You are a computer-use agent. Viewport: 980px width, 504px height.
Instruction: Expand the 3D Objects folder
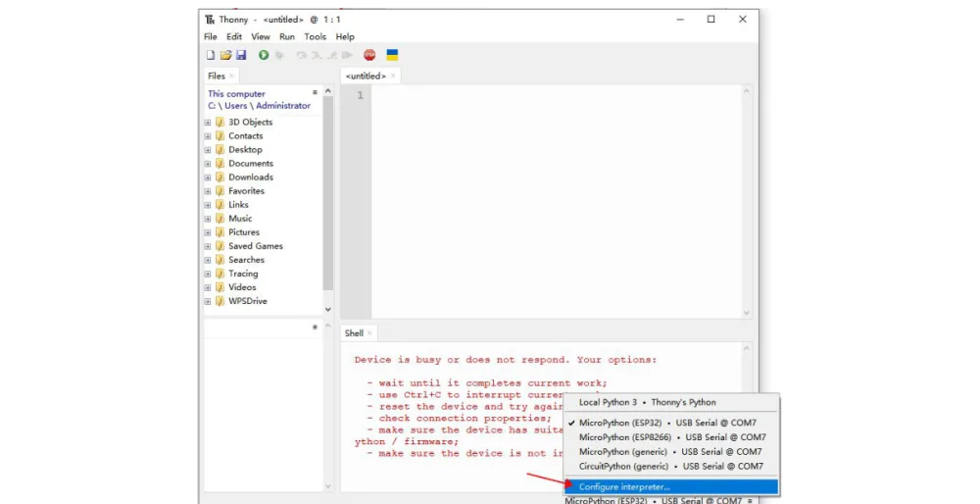click(x=208, y=122)
